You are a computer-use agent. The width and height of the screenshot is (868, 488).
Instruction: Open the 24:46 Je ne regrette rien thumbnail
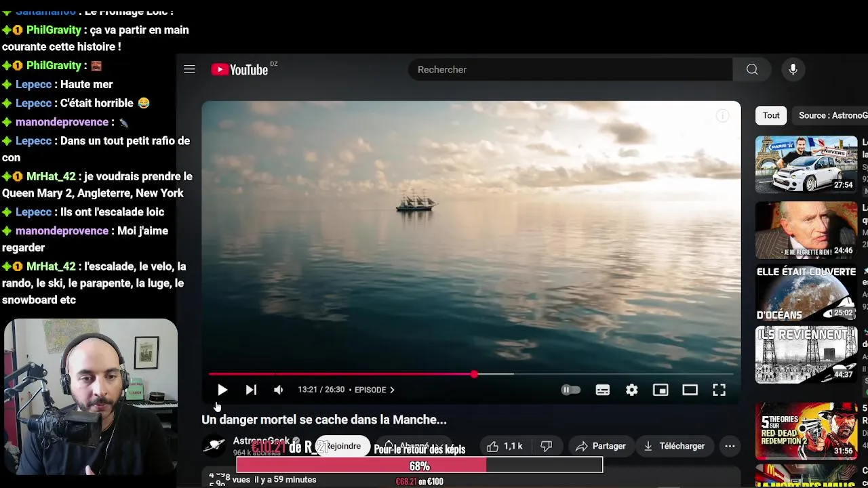pyautogui.click(x=806, y=230)
